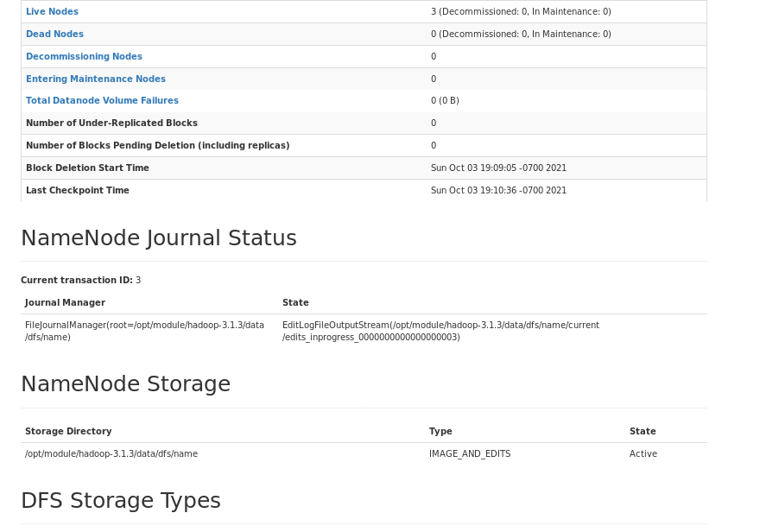The height and width of the screenshot is (532, 760).
Task: Click the DFS Storage Types heading
Action: pyautogui.click(x=121, y=501)
